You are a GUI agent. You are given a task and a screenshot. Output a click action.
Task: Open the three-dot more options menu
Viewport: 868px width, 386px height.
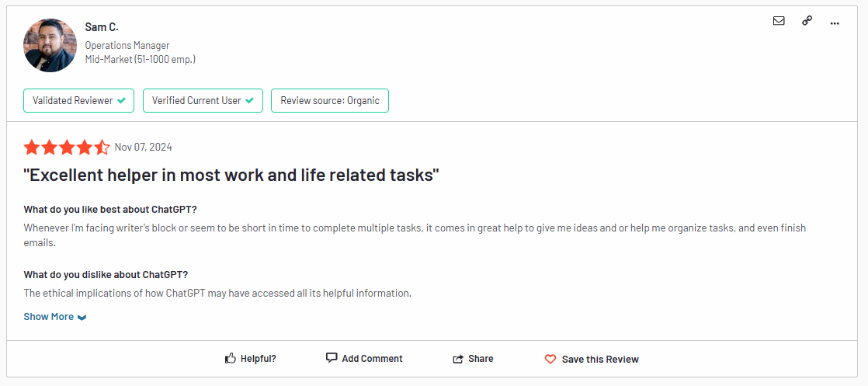click(835, 23)
